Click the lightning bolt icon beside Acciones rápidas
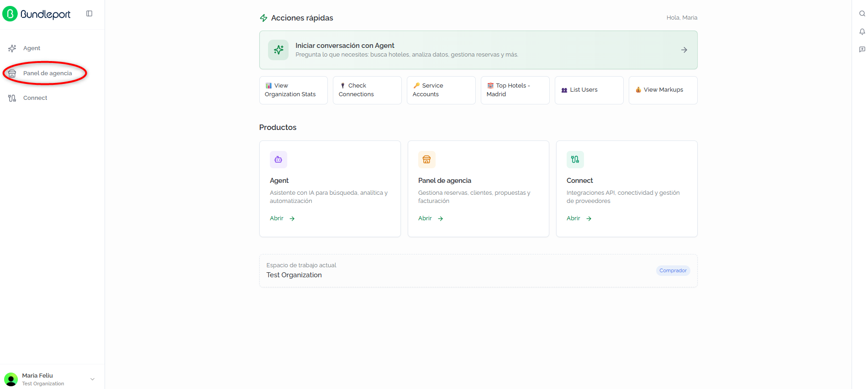The height and width of the screenshot is (389, 868). click(x=263, y=18)
